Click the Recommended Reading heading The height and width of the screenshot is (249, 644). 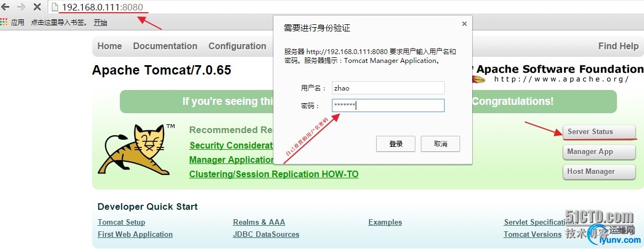(231, 130)
